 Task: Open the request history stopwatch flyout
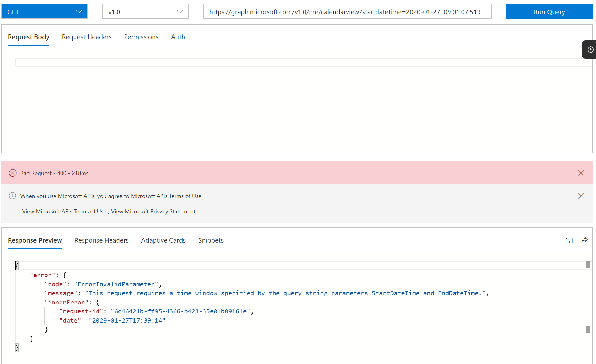tap(591, 49)
